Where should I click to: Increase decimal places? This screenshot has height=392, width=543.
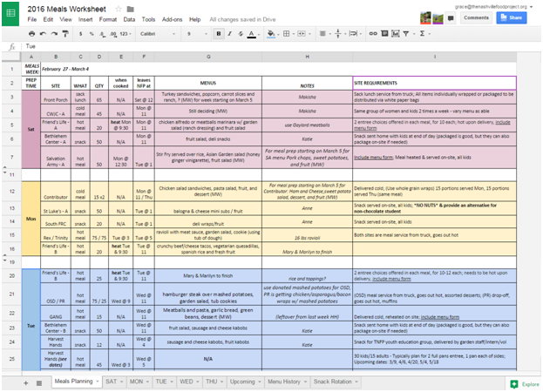pyautogui.click(x=113, y=34)
